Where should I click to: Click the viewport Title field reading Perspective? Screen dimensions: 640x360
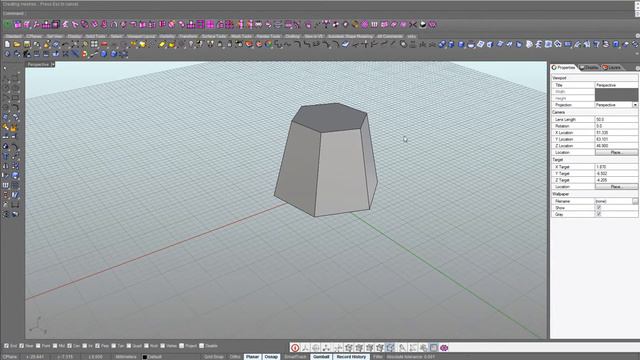pyautogui.click(x=616, y=85)
